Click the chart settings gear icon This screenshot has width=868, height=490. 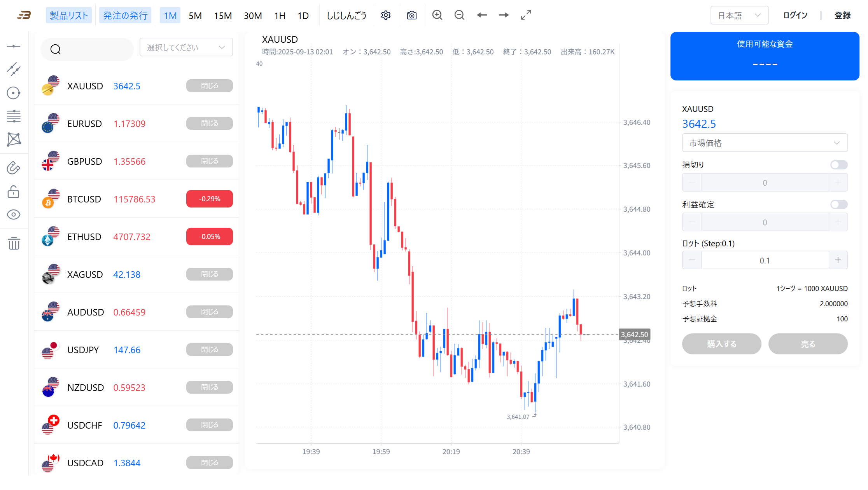(x=385, y=15)
